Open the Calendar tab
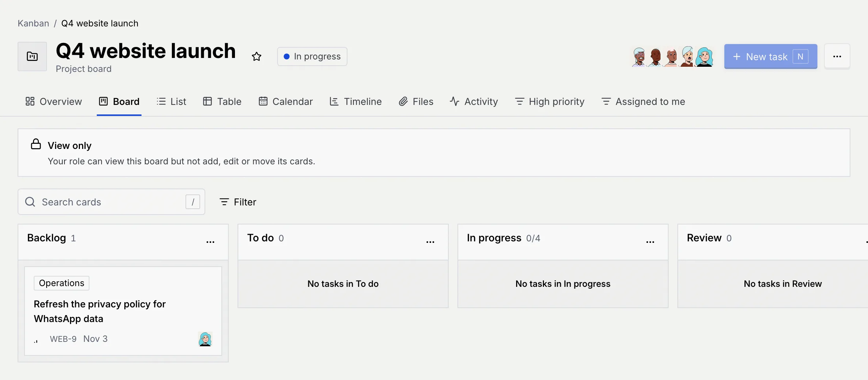This screenshot has width=868, height=380. [286, 102]
